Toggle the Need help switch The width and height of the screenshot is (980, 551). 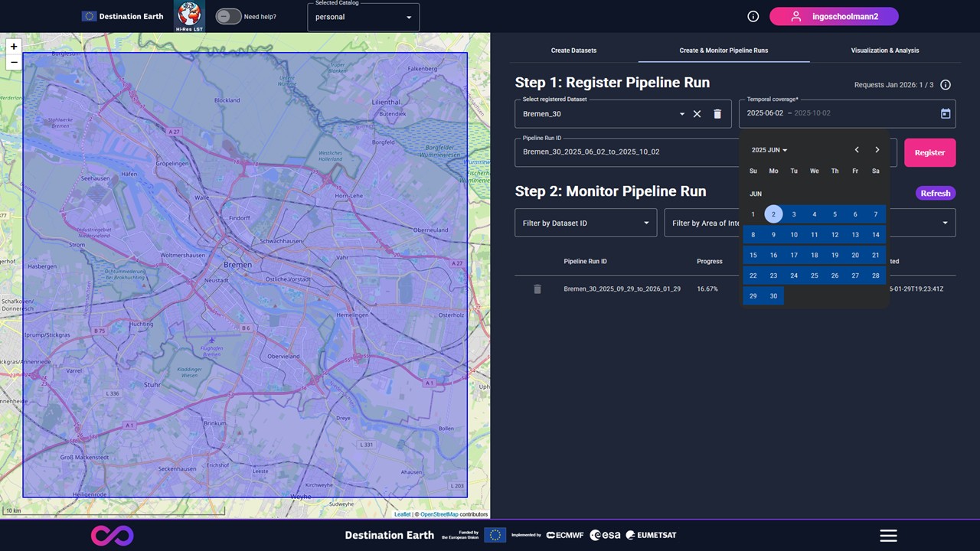click(228, 17)
